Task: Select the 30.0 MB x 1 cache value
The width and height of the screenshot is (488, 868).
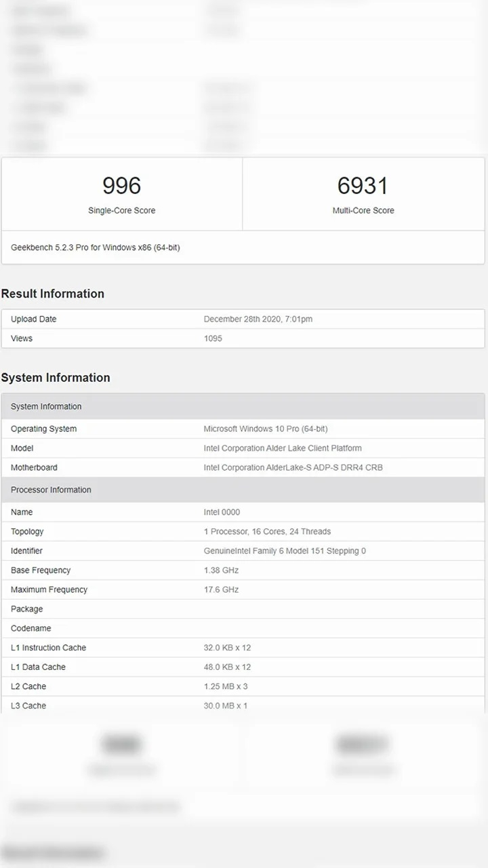Action: [x=226, y=706]
